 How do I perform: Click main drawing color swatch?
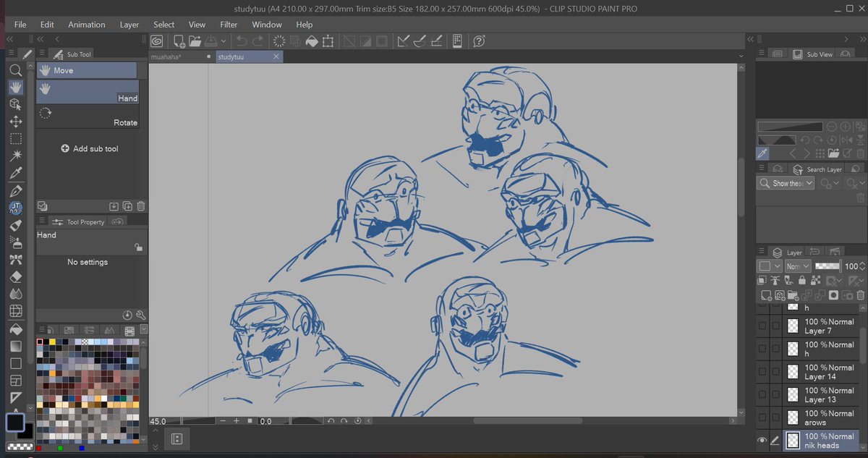point(15,422)
